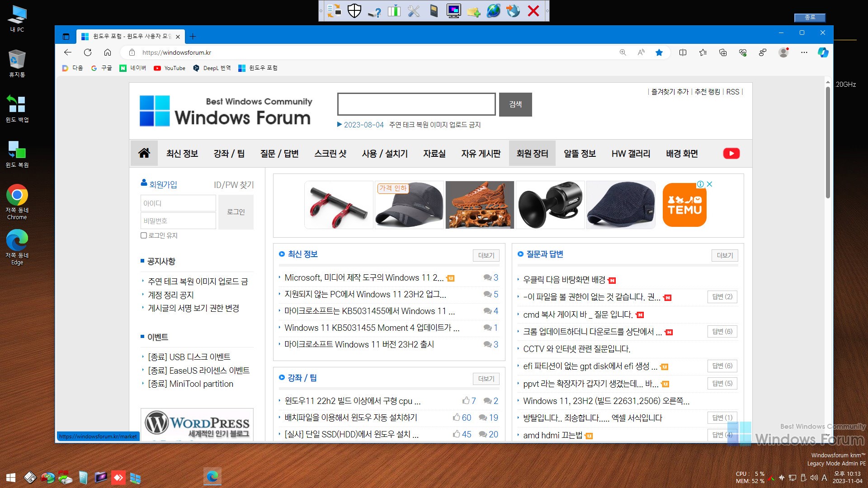Open the Edge profile avatar
The width and height of the screenshot is (868, 488).
pos(783,52)
